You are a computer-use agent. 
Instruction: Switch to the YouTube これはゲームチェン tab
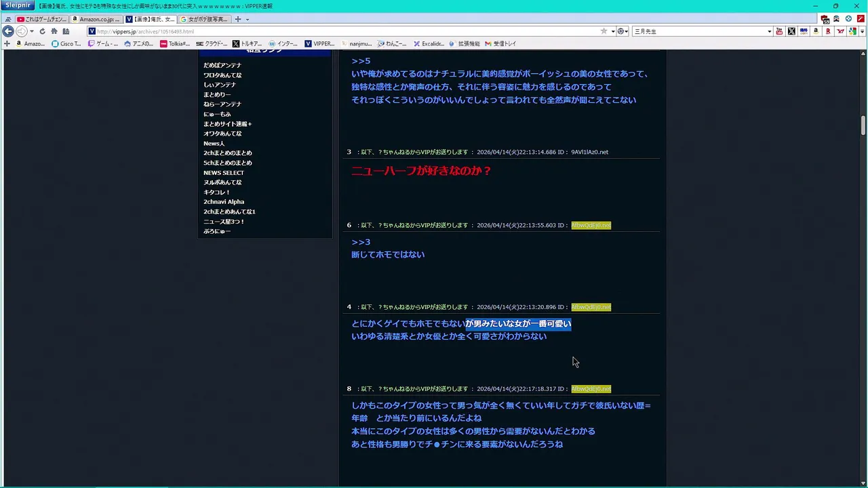pyautogui.click(x=42, y=19)
